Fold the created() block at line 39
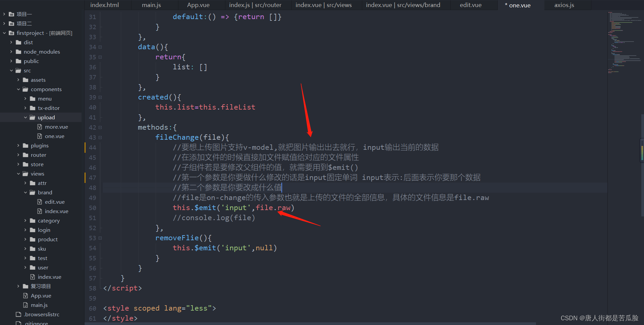The width and height of the screenshot is (644, 325). (100, 97)
